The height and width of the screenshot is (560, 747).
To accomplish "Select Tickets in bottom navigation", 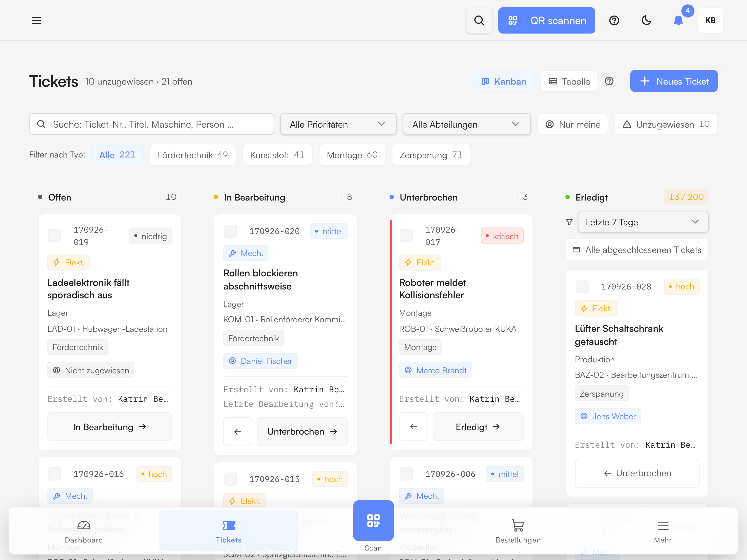I will pos(229,532).
